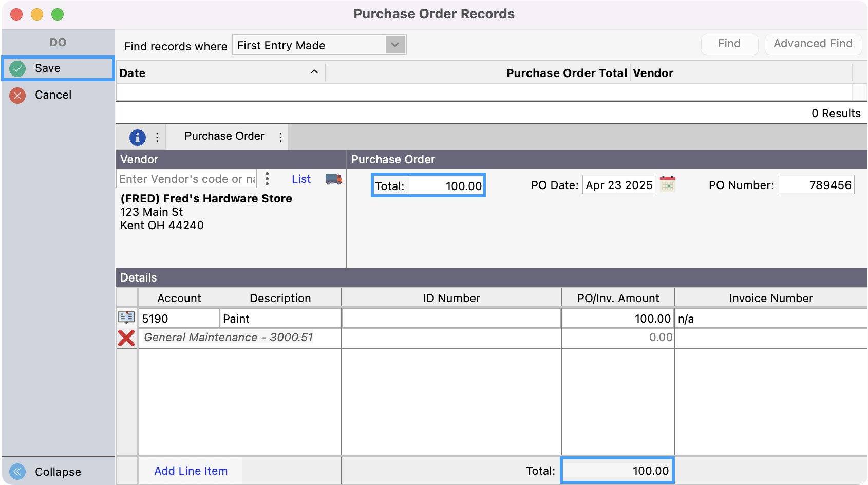Open the Purchase Order tab options menu
Image resolution: width=868 pixels, height=485 pixels.
[x=280, y=137]
